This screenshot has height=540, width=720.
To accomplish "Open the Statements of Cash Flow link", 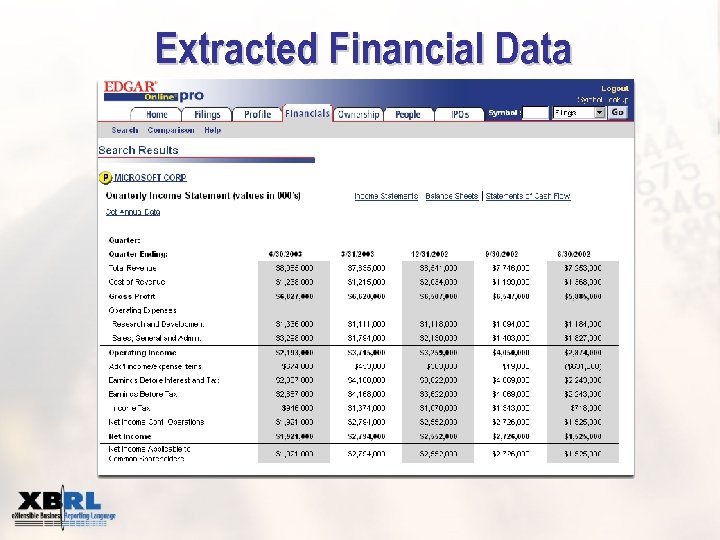I will (x=528, y=196).
